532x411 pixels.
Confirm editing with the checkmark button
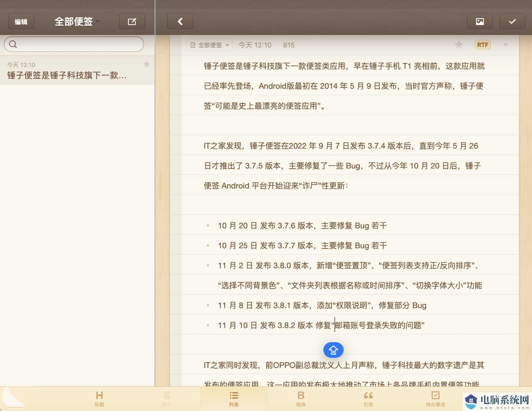512,22
